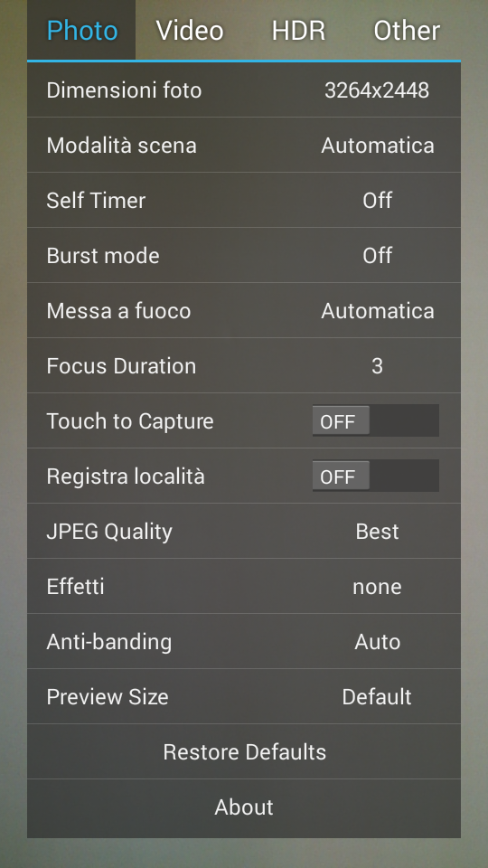Toggle the Touch to Capture switch
488x868 pixels.
click(x=376, y=420)
